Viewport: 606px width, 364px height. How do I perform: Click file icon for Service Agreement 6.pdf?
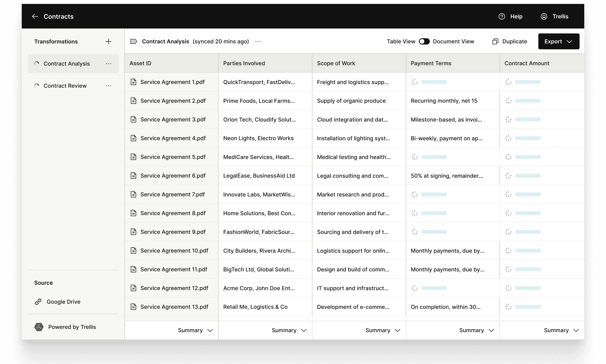click(x=133, y=176)
